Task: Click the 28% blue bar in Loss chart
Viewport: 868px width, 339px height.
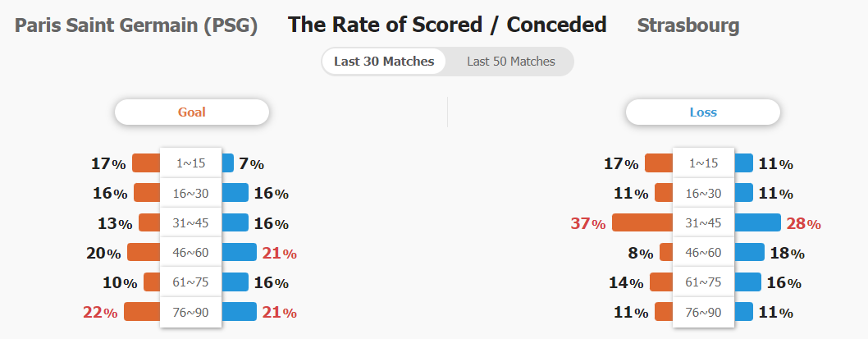Action: click(758, 222)
